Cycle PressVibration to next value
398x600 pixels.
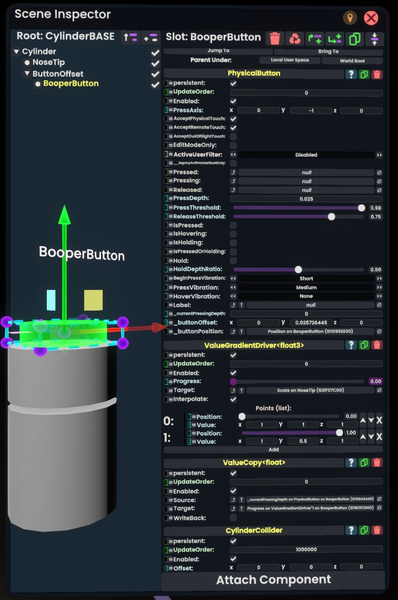(x=379, y=287)
